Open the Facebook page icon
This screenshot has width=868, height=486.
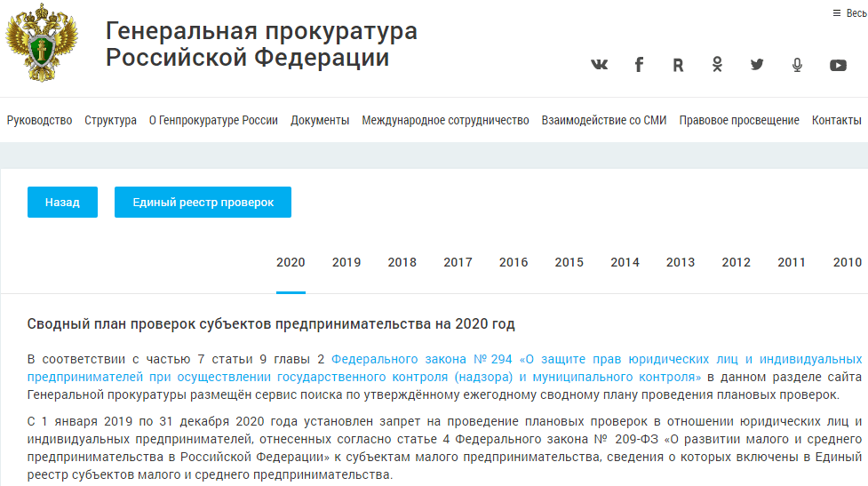click(639, 65)
